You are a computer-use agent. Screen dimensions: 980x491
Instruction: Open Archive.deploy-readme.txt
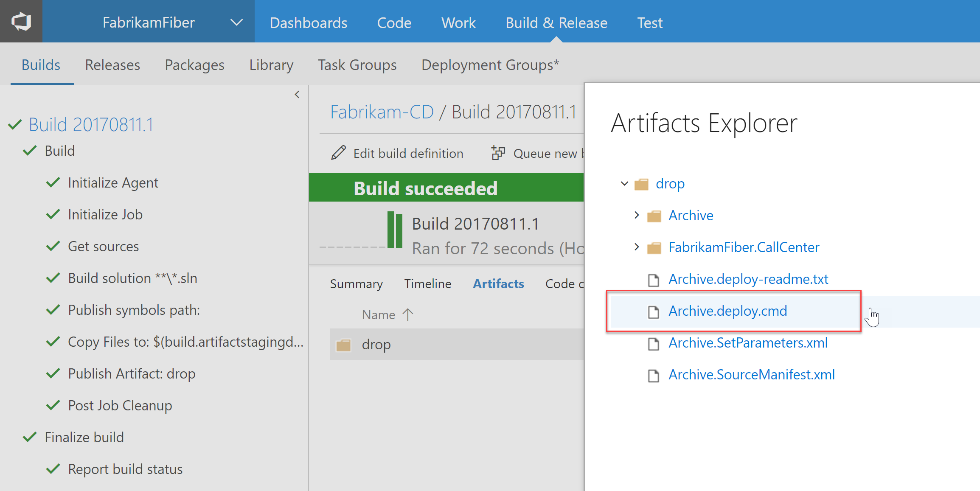(748, 279)
